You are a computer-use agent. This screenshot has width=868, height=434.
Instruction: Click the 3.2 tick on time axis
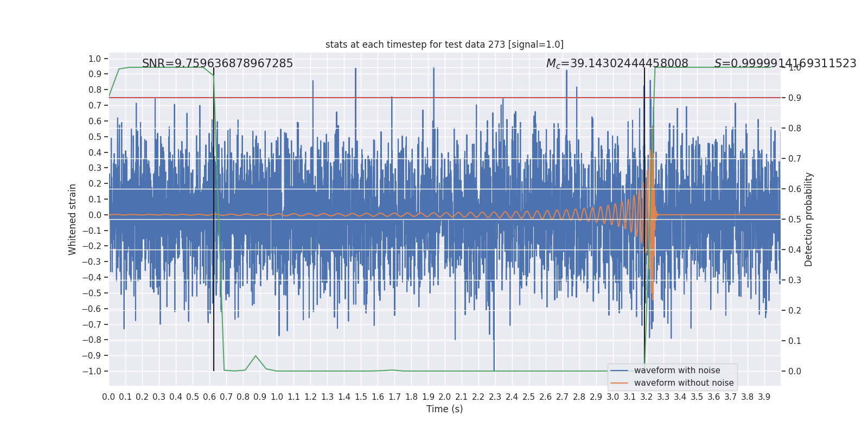[x=646, y=397]
